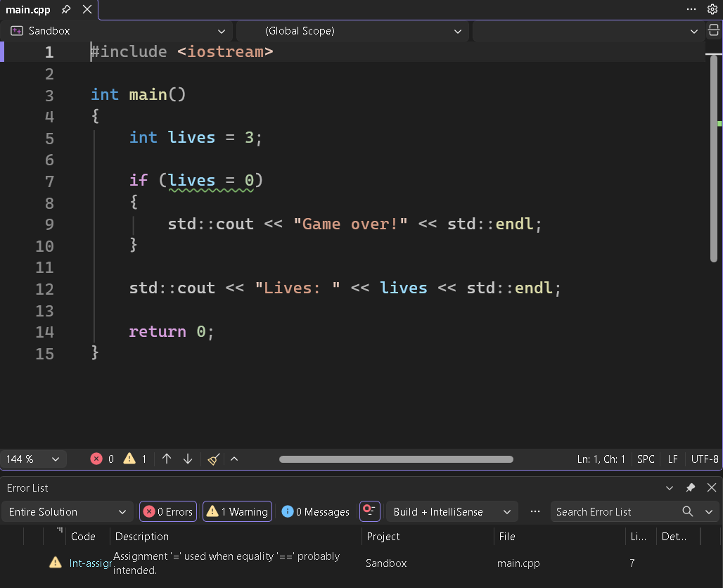Open the Global Scope dropdown
Image resolution: width=723 pixels, height=588 pixels.
352,31
